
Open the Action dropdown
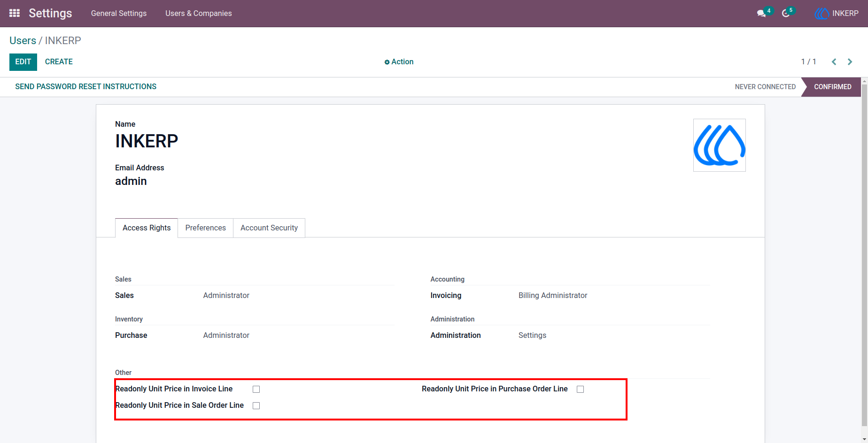[x=399, y=62]
